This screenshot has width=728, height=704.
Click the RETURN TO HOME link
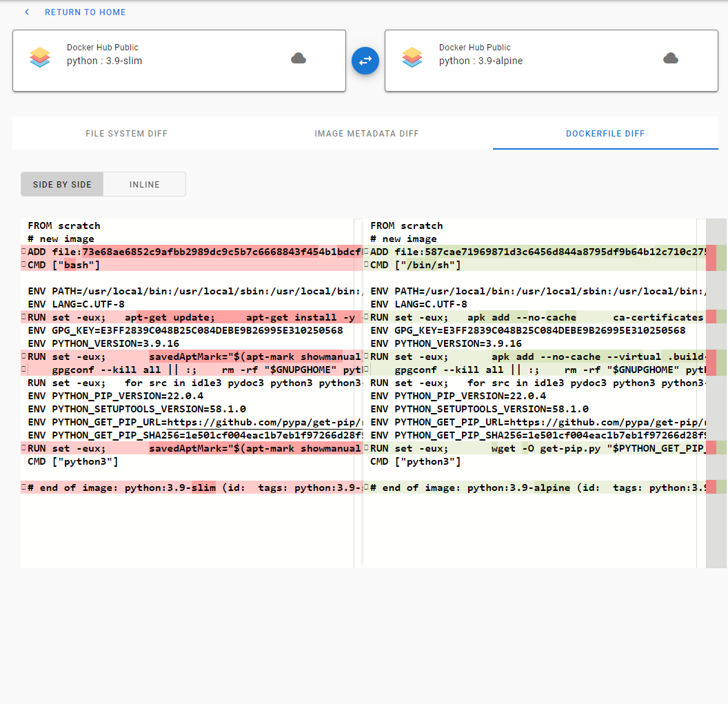coord(85,12)
